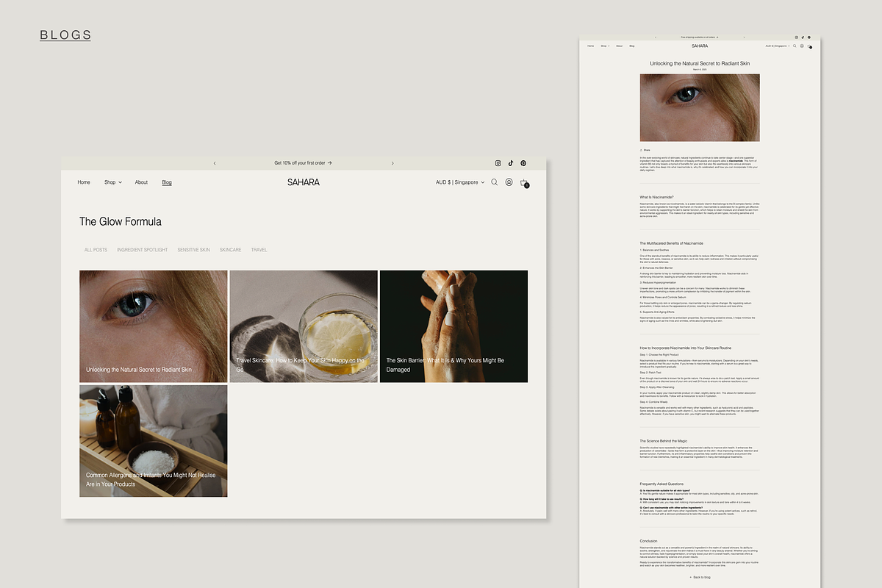Open Pinterest icon beside the 10% off banner
882x588 pixels.
[x=523, y=163]
